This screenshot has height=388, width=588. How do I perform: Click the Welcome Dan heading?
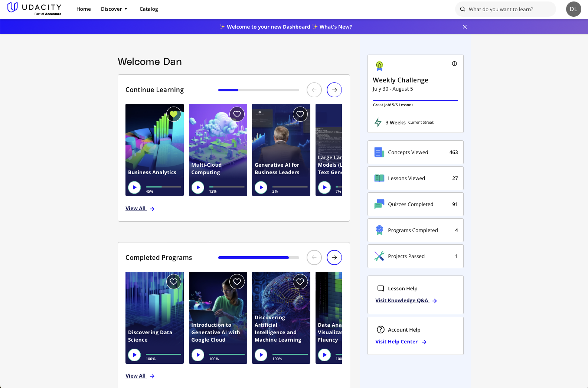tap(150, 62)
